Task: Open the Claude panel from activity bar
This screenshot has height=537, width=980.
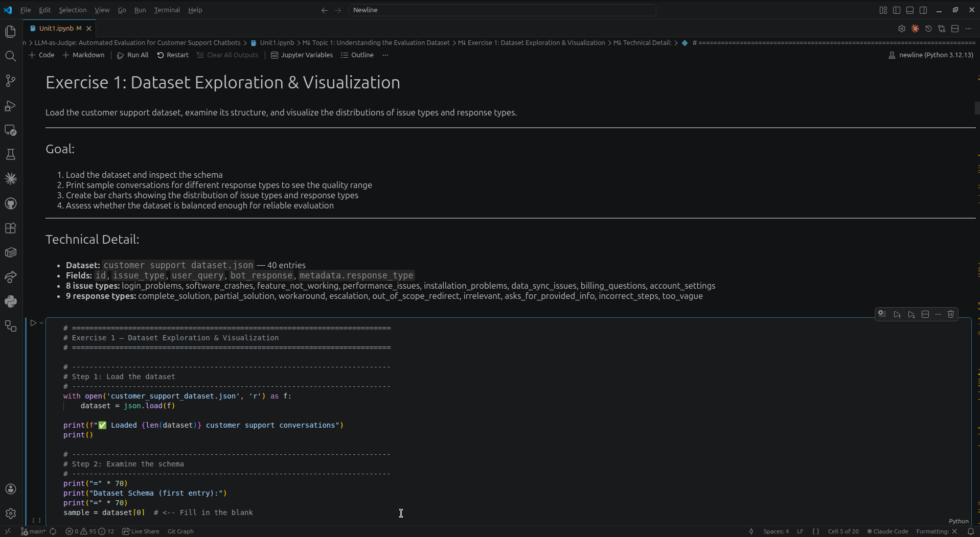Action: pos(11,179)
